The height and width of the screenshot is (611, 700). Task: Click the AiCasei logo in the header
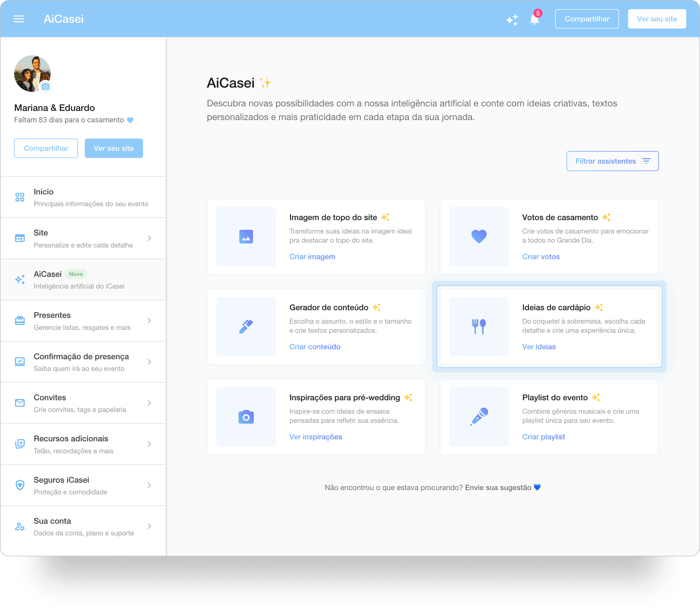tap(63, 19)
